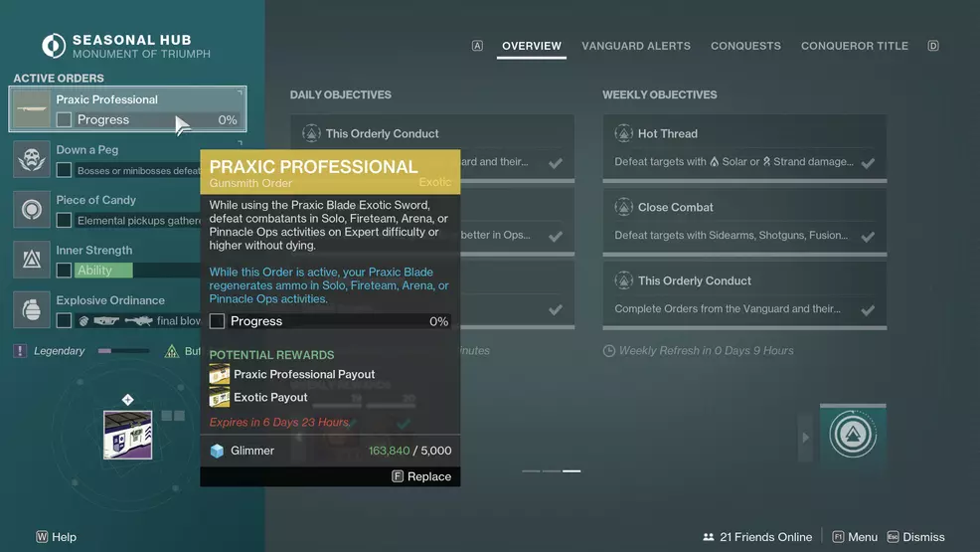Screen dimensions: 980x552
Task: Click the W key Help icon
Action: pyautogui.click(x=42, y=537)
